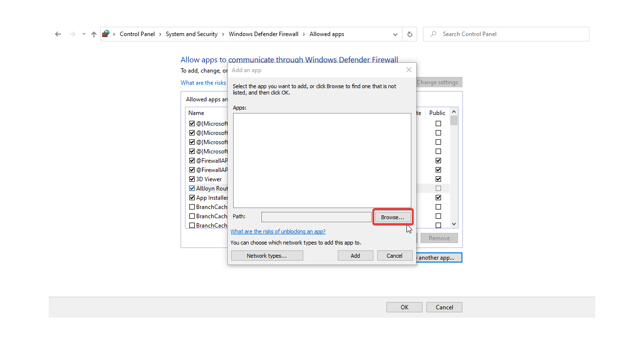This screenshot has width=644, height=342.
Task: Click OK at the bottom of the page
Action: pos(405,307)
